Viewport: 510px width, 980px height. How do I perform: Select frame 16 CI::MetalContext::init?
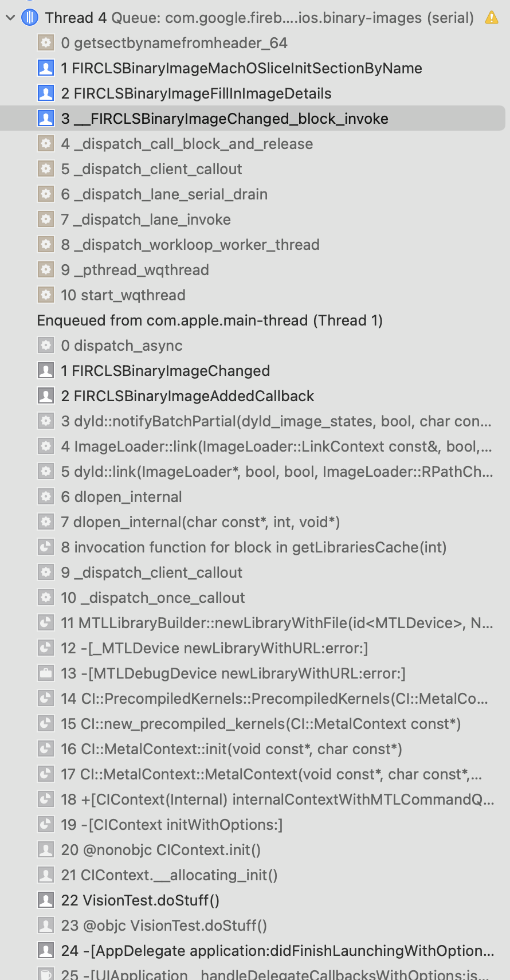[232, 749]
